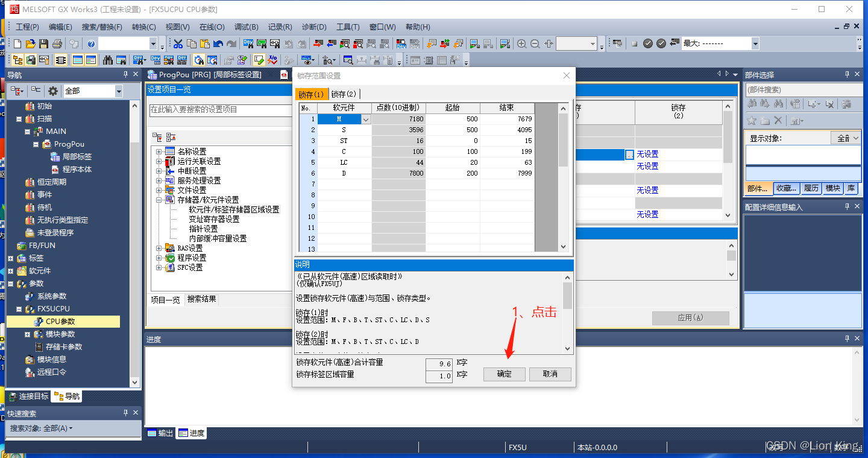Open the M device type dropdown

tap(366, 119)
